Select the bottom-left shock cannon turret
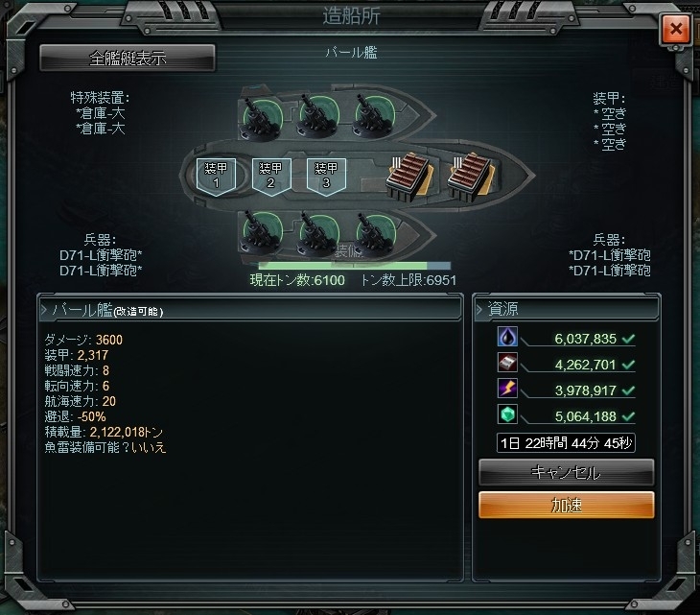Viewport: 700px width, 615px height. point(262,234)
